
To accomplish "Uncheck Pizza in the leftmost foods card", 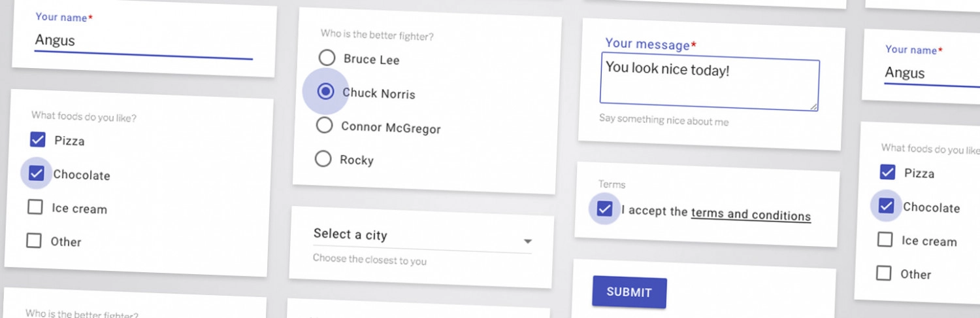I will coord(38,139).
